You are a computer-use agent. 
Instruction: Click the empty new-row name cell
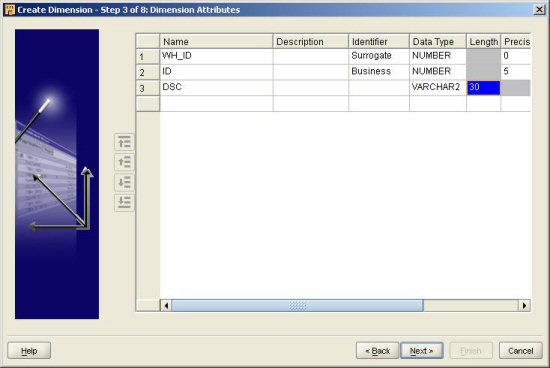216,103
